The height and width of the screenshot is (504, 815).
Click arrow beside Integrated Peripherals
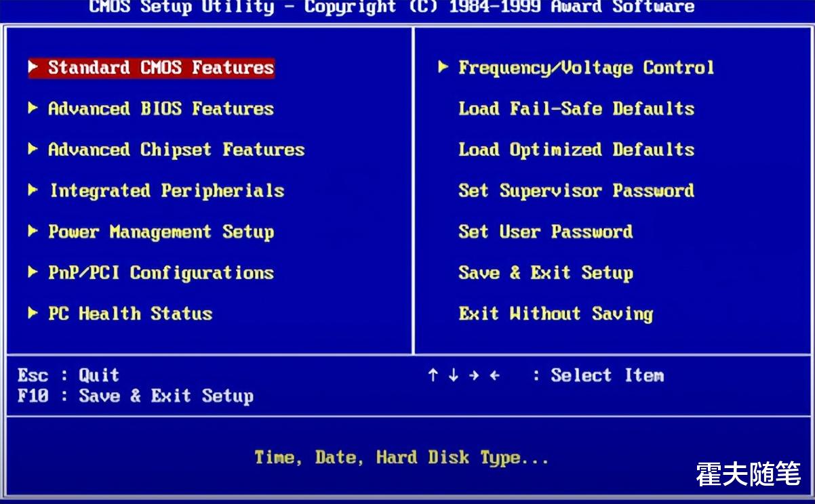(33, 190)
